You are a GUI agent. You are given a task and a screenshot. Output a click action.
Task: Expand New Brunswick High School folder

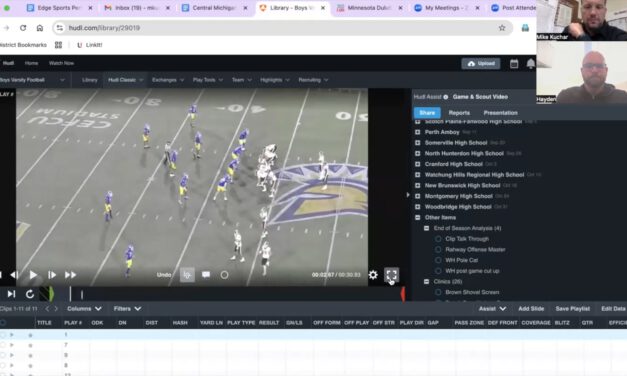417,186
